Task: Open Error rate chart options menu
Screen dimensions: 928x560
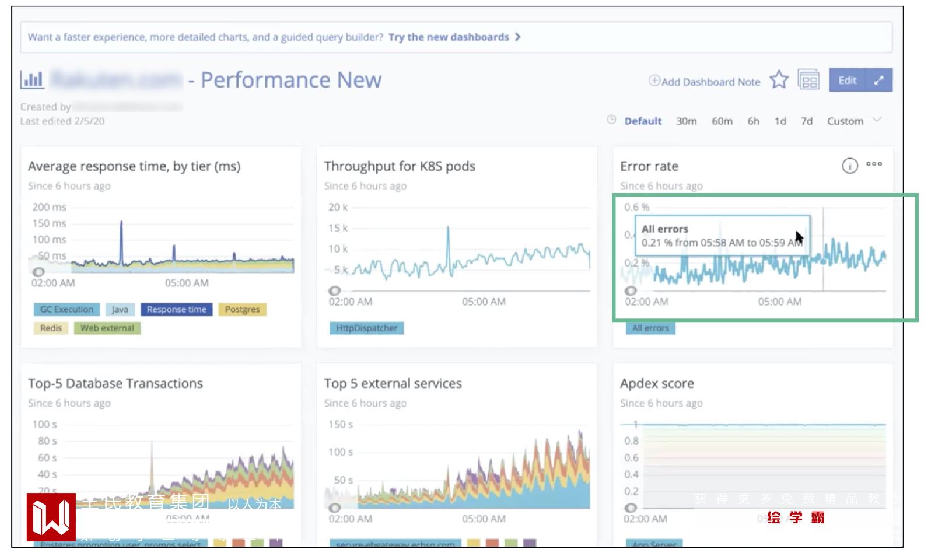Action: (874, 164)
